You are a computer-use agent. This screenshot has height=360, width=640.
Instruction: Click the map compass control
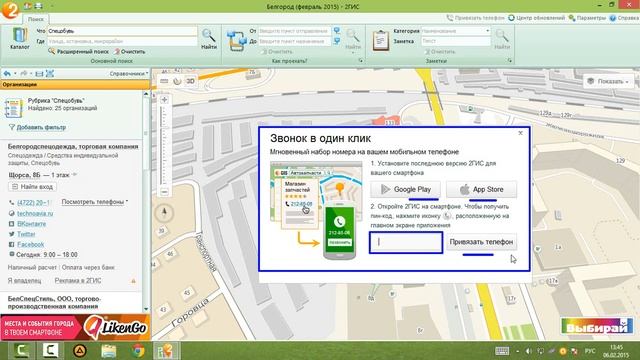(164, 213)
